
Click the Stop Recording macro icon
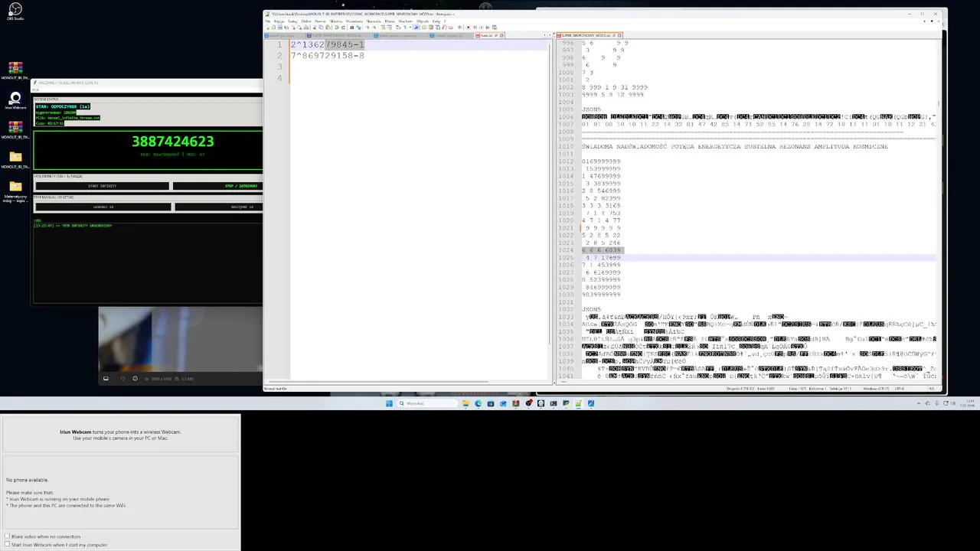coord(475,28)
